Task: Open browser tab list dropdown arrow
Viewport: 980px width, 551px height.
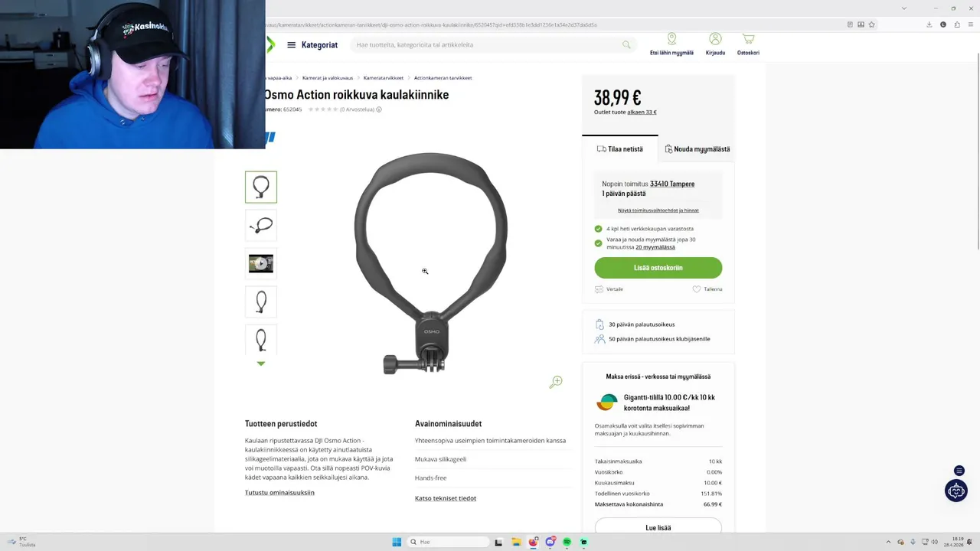Action: click(x=904, y=8)
